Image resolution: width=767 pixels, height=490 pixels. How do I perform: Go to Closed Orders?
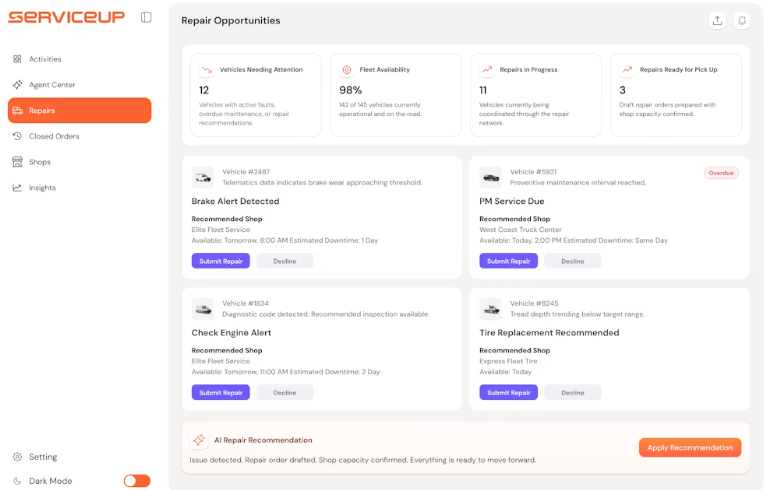[80, 136]
